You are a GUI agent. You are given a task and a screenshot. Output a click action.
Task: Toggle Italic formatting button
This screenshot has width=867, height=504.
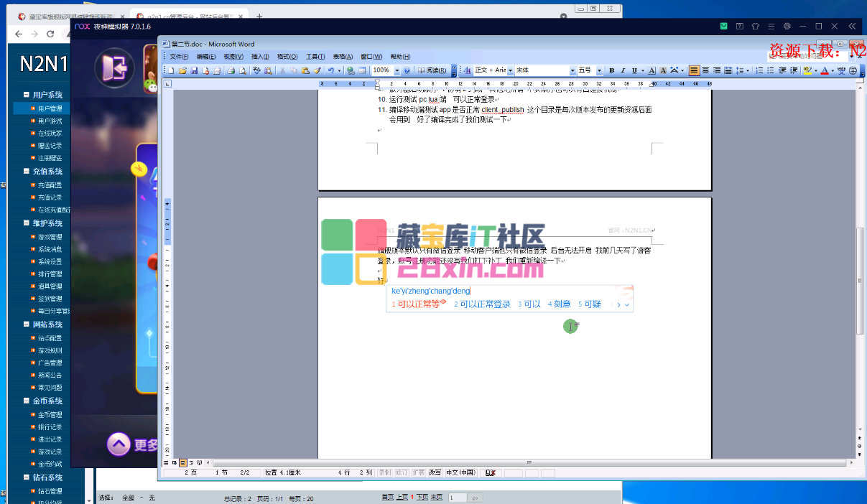tap(621, 70)
